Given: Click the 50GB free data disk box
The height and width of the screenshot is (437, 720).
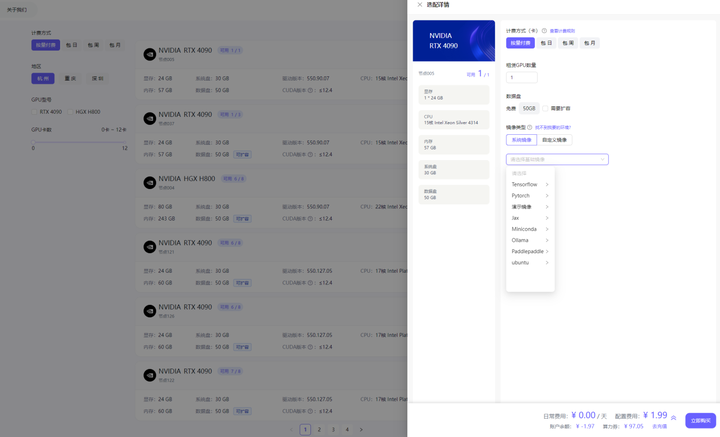Looking at the screenshot, I should 529,108.
